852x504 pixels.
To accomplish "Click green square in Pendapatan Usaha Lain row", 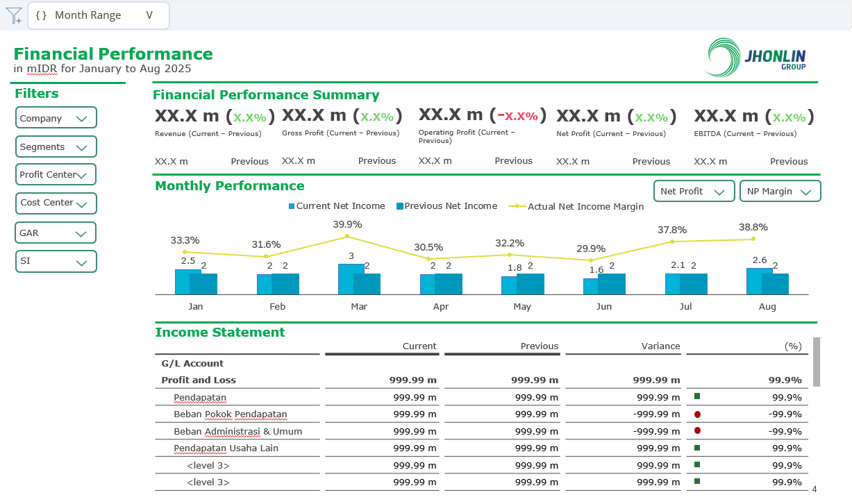I will 697,448.
